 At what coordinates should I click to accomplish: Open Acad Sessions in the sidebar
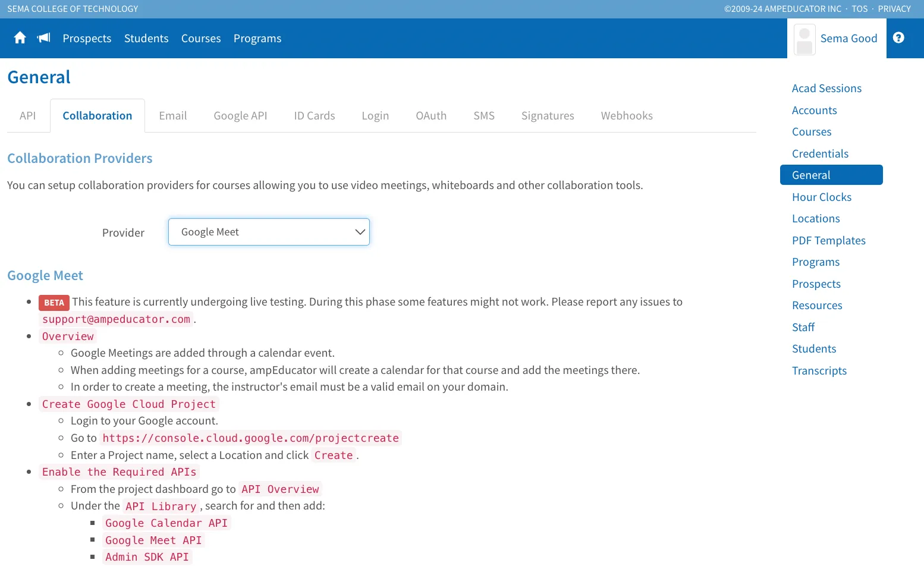coord(826,88)
